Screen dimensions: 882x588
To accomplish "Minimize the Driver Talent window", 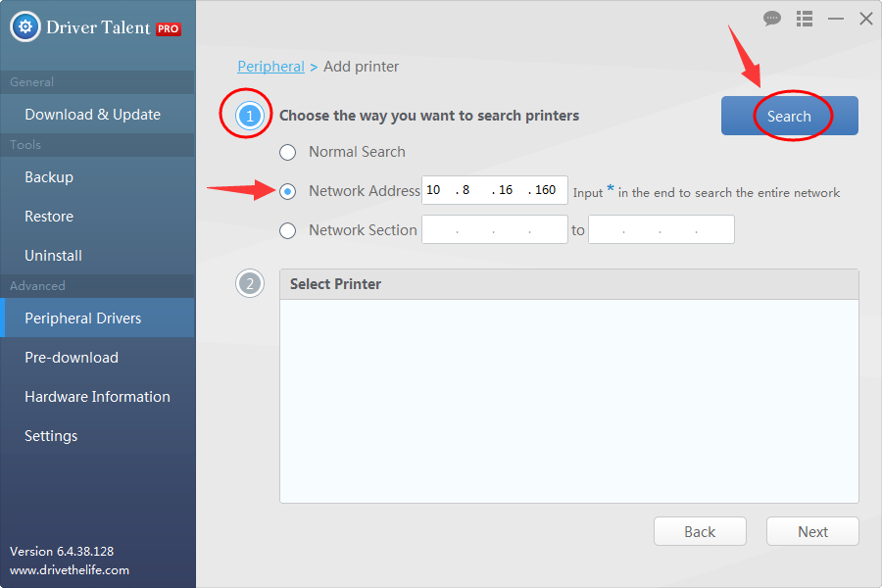I will pos(836,19).
